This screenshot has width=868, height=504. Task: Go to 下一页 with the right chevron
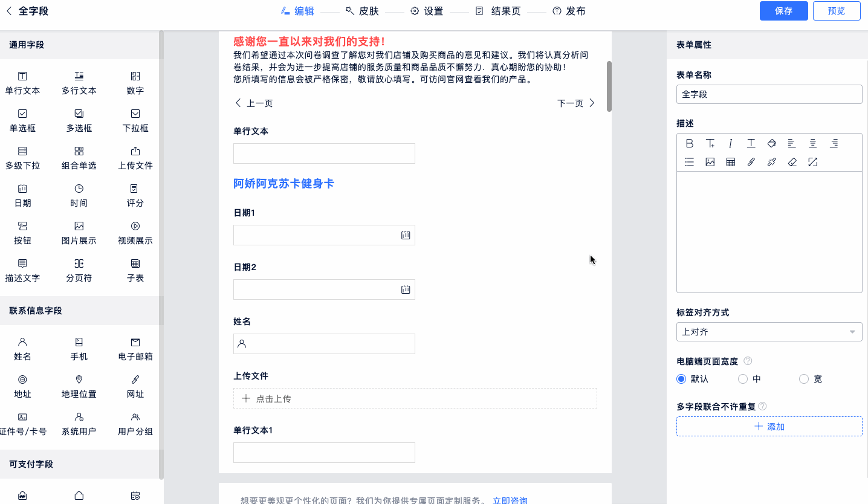click(591, 103)
